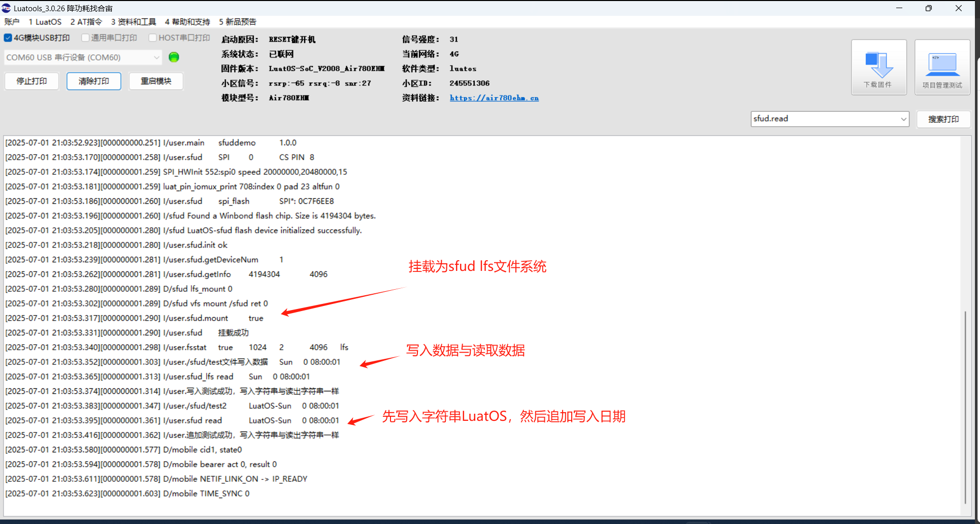Click the 软件类型 value luatos
The height and width of the screenshot is (524, 980).
pos(463,69)
